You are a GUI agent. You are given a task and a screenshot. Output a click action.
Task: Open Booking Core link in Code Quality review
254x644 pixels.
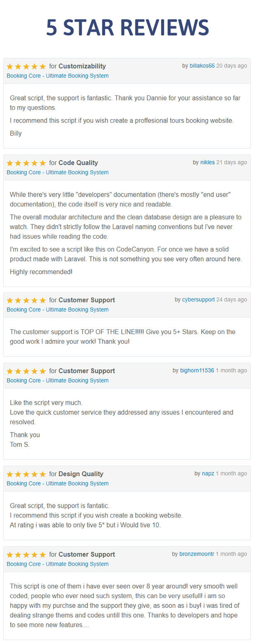click(x=58, y=173)
